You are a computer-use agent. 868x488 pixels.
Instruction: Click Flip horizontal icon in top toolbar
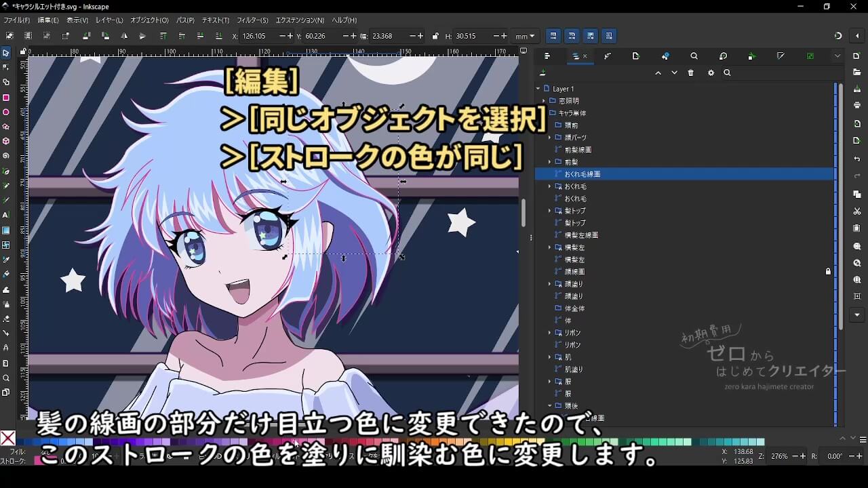(x=124, y=36)
